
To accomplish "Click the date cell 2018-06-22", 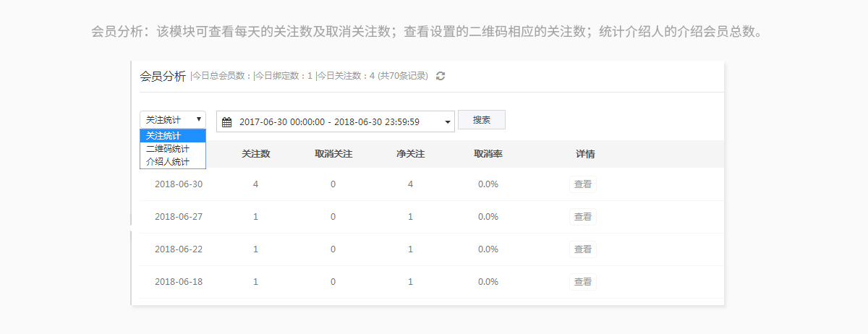I will [179, 249].
